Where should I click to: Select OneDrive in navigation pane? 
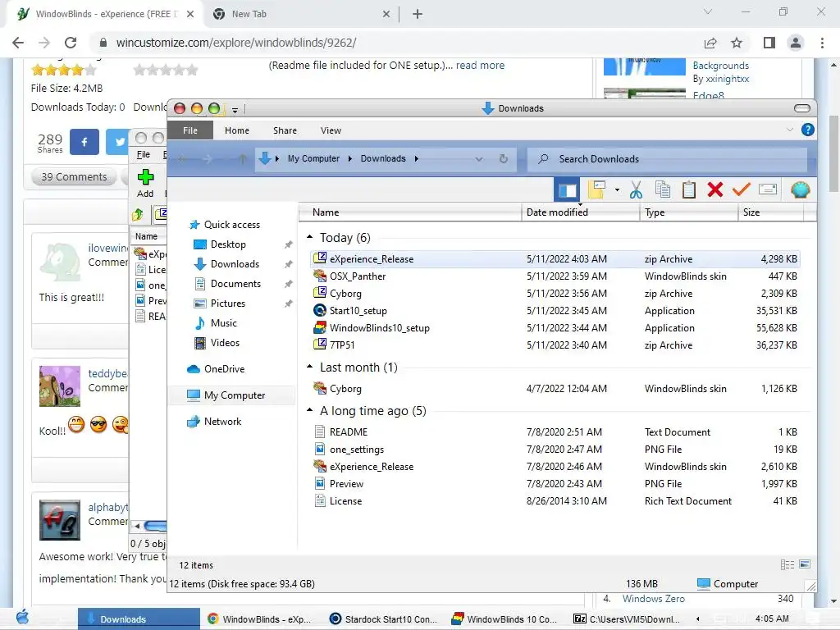[224, 369]
